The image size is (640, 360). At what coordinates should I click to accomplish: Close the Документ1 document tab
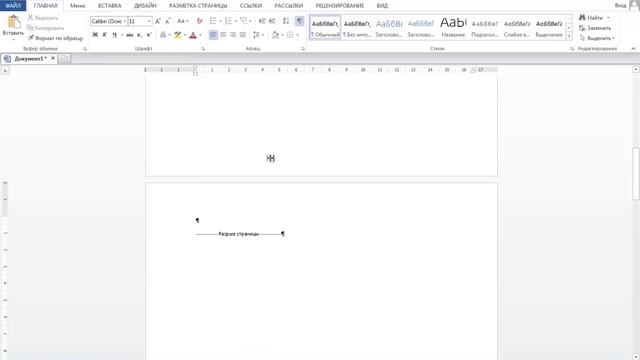pyautogui.click(x=53, y=58)
